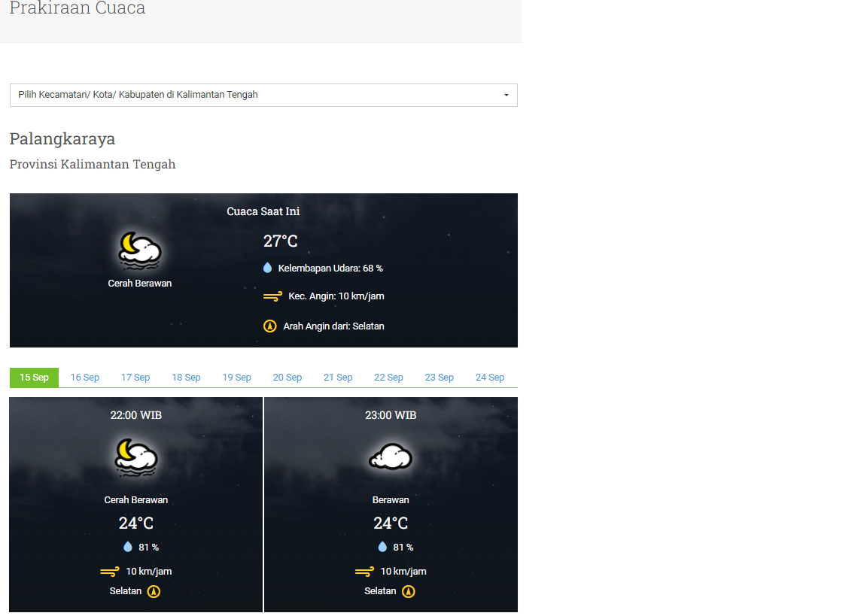The image size is (867, 616).
Task: Select the 15 Sep tab
Action: (x=35, y=378)
